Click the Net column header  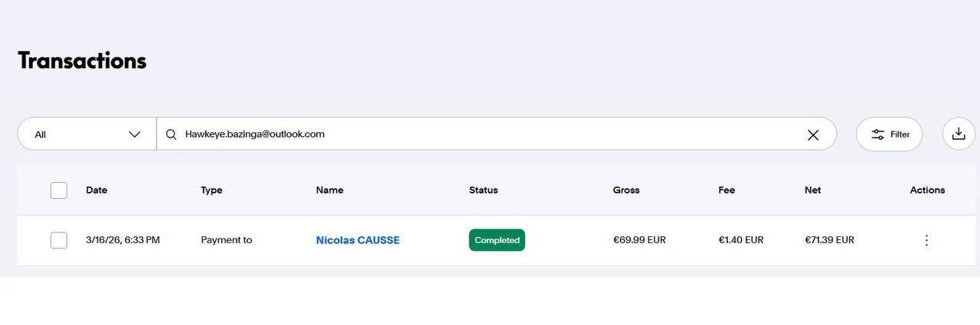(x=812, y=190)
